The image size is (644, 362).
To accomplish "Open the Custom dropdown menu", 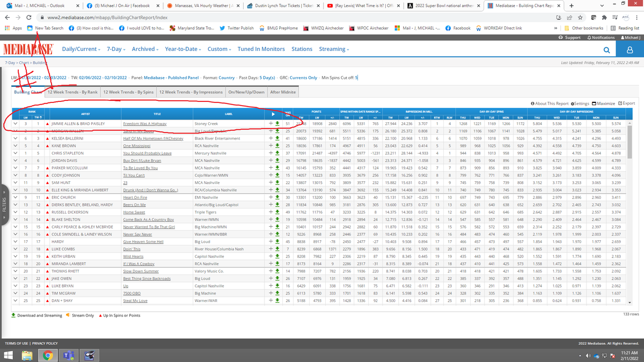I will (x=220, y=49).
